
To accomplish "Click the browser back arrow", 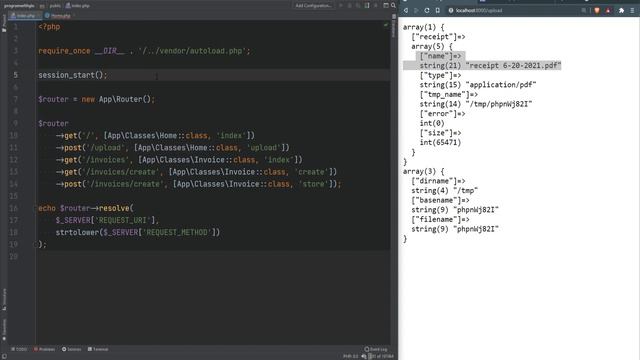I will pyautogui.click(x=406, y=10).
